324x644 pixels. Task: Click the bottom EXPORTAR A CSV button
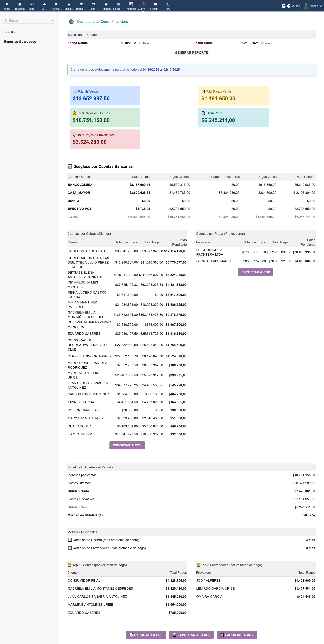click(237, 635)
